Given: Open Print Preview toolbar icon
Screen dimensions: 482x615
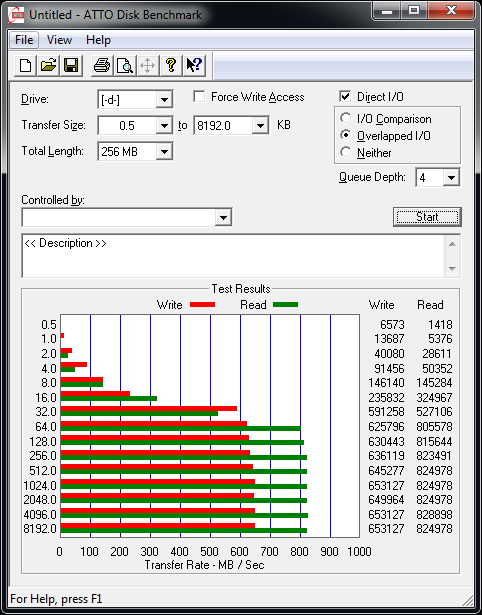Looking at the screenshot, I should [125, 65].
